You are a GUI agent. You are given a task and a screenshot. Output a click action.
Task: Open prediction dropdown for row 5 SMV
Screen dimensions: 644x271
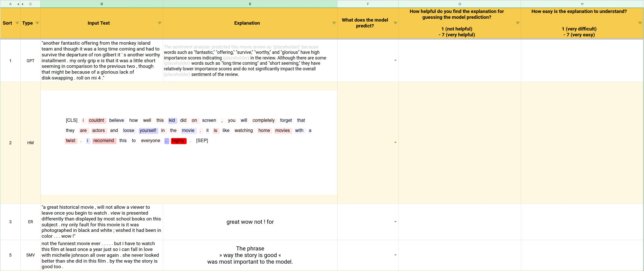pyautogui.click(x=395, y=255)
